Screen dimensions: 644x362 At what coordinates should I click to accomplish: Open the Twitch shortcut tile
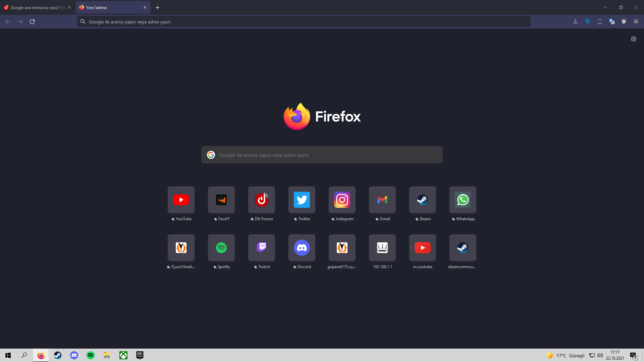tap(262, 248)
